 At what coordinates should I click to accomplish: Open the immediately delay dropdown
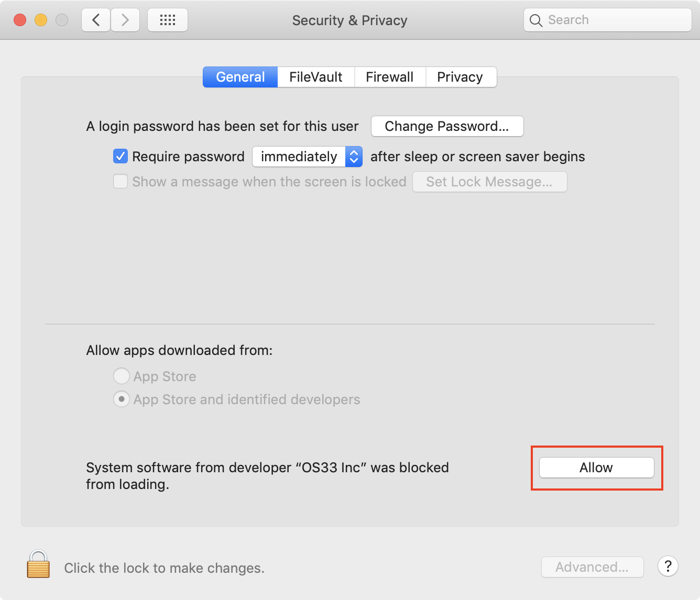tap(308, 157)
